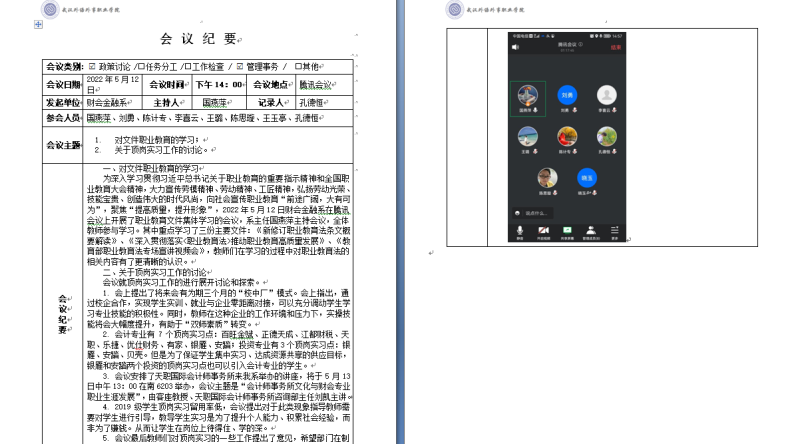The image size is (800, 444).
Task: Click the manage members icon in meeting toolbar
Action: coord(591,232)
